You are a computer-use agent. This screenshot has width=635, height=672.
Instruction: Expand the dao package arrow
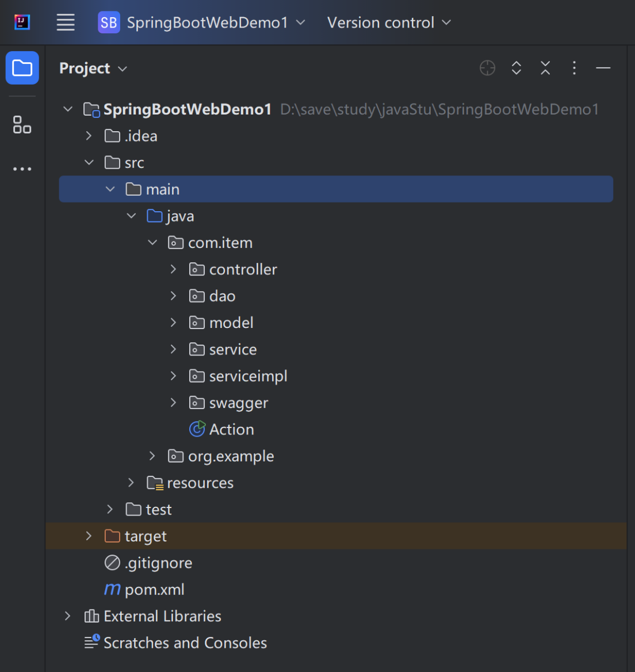(174, 296)
